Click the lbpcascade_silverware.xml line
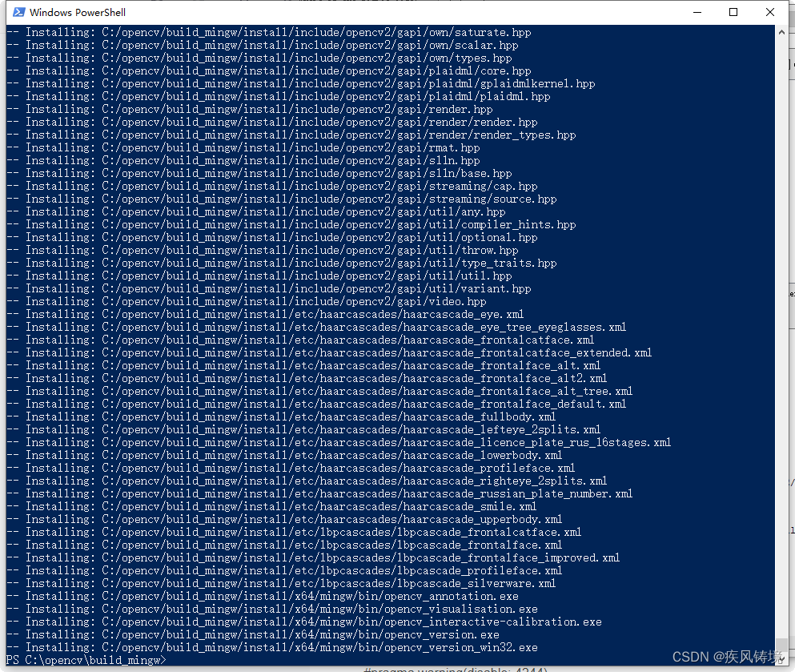The width and height of the screenshot is (795, 672). tap(281, 583)
